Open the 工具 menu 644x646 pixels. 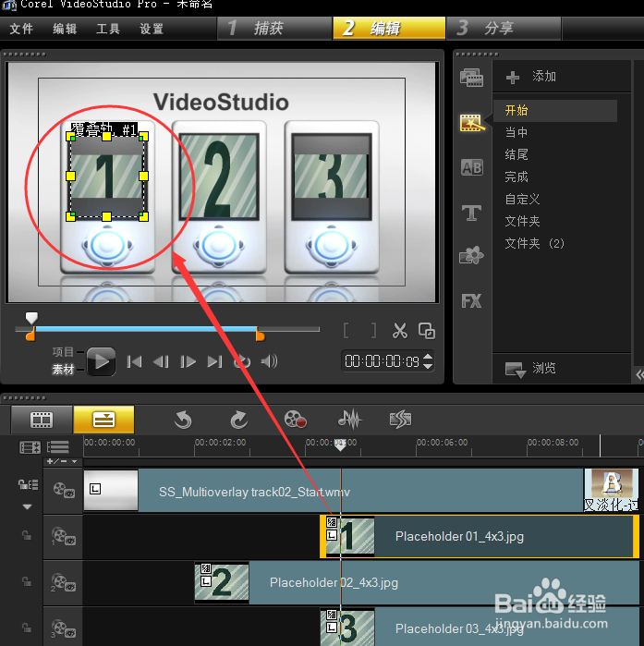point(108,29)
